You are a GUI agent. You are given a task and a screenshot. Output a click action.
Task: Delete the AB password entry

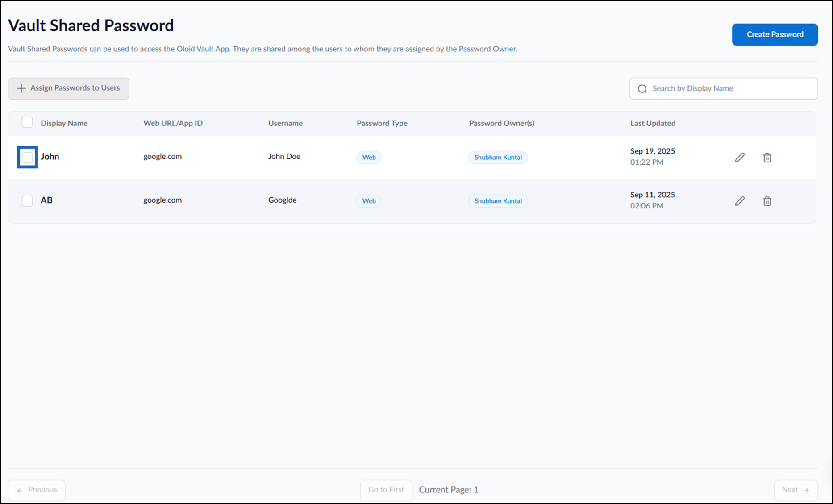click(x=767, y=201)
